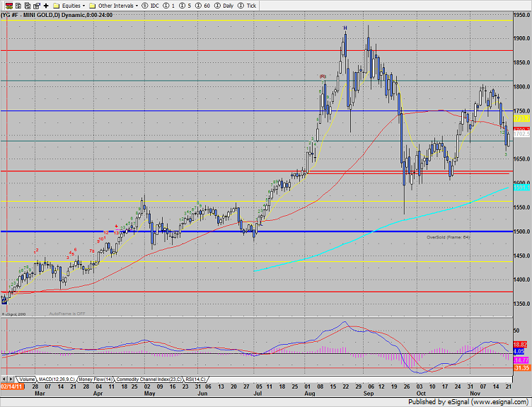Select the MACD(12,26,9,C) tab
The height and width of the screenshot is (407, 532).
click(x=57, y=379)
